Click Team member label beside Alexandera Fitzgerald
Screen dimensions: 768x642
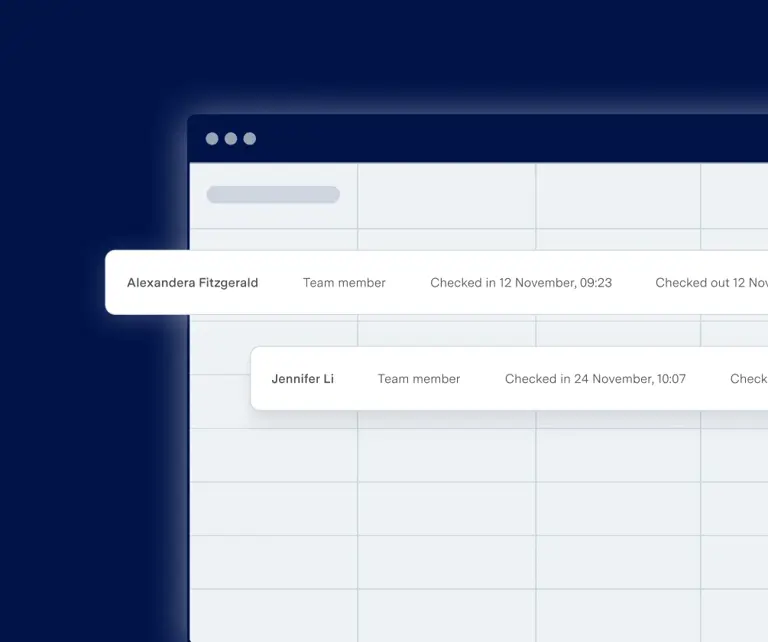[344, 283]
